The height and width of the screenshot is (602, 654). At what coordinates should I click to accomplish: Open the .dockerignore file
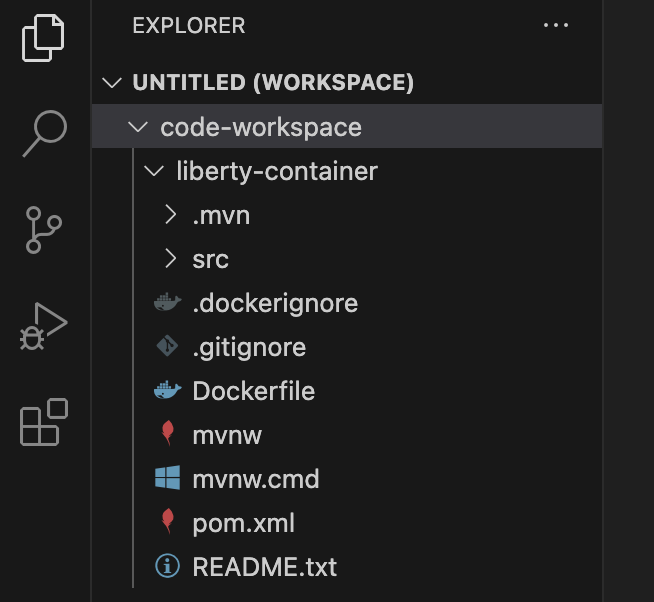click(x=275, y=303)
